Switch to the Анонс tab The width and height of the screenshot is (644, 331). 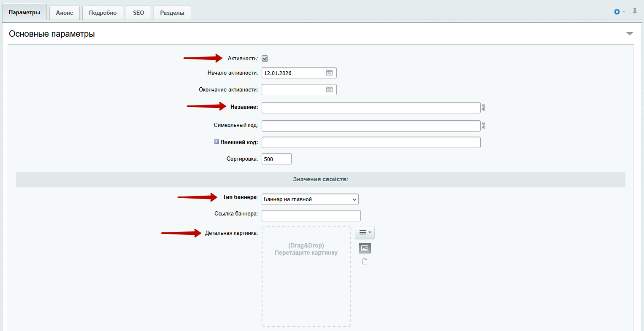(65, 13)
